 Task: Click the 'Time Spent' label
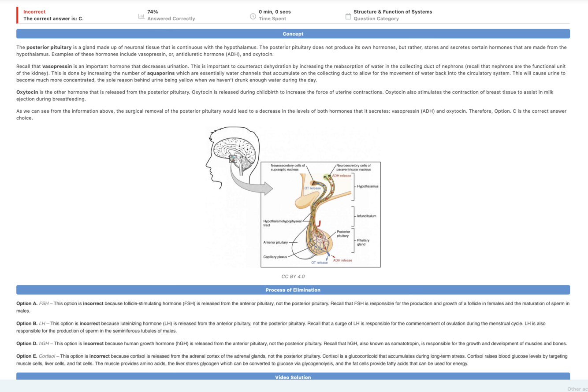tap(272, 19)
